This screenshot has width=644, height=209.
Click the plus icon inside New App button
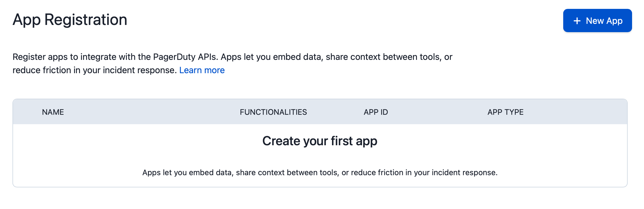[x=577, y=21]
